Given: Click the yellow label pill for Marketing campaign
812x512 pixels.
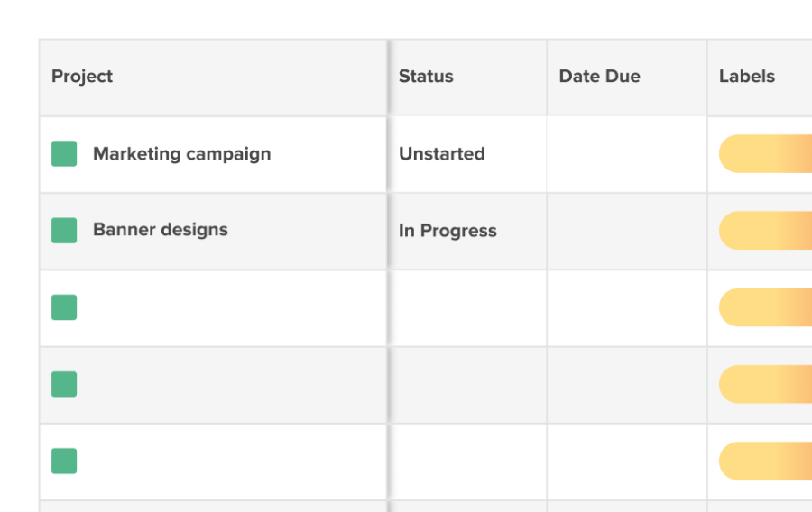Looking at the screenshot, I should (x=765, y=154).
